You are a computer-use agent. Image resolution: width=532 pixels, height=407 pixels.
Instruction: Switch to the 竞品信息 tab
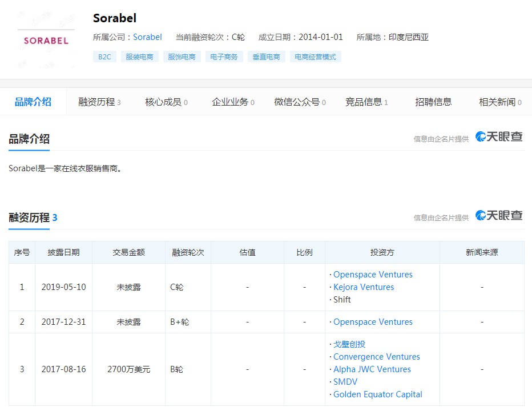tap(366, 102)
